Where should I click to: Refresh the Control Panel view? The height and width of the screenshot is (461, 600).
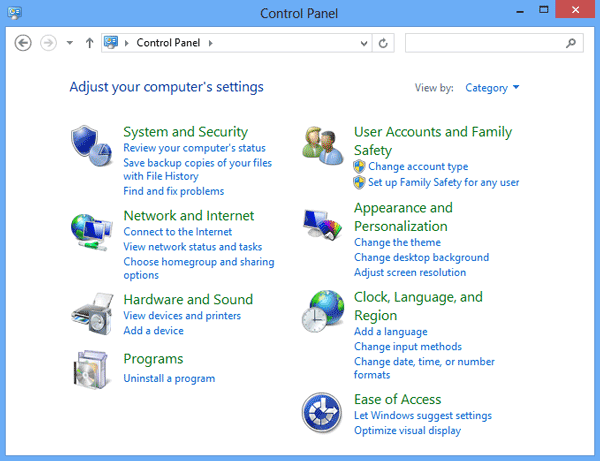point(383,43)
